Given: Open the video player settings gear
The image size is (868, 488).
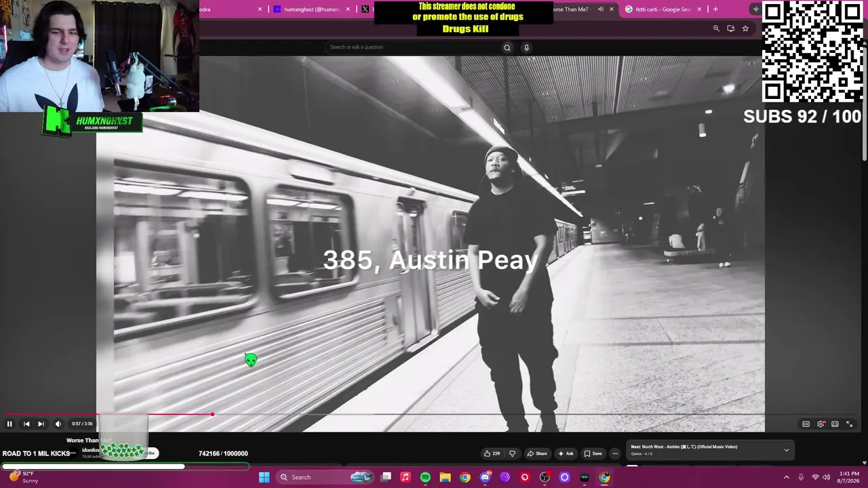Looking at the screenshot, I should point(821,424).
